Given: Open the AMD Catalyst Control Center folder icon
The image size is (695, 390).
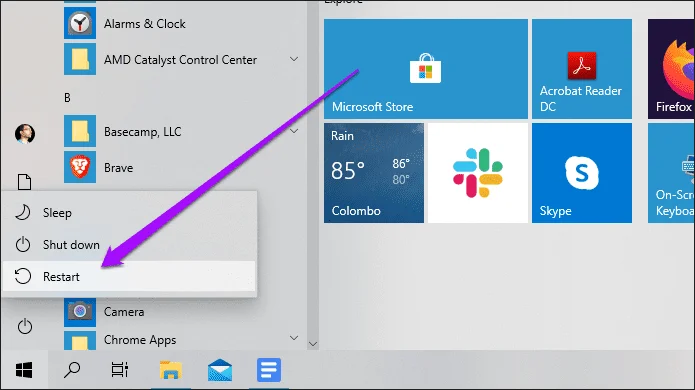Looking at the screenshot, I should click(x=80, y=59).
